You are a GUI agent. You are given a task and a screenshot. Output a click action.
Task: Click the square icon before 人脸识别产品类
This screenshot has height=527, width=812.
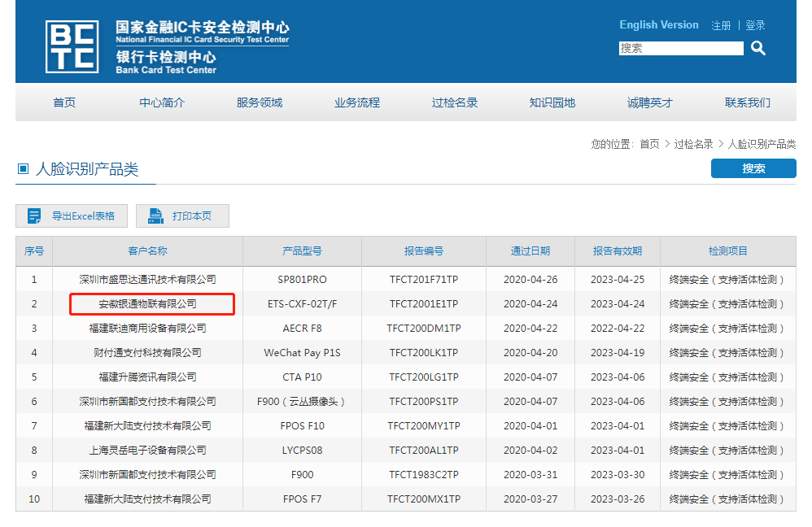tap(23, 169)
